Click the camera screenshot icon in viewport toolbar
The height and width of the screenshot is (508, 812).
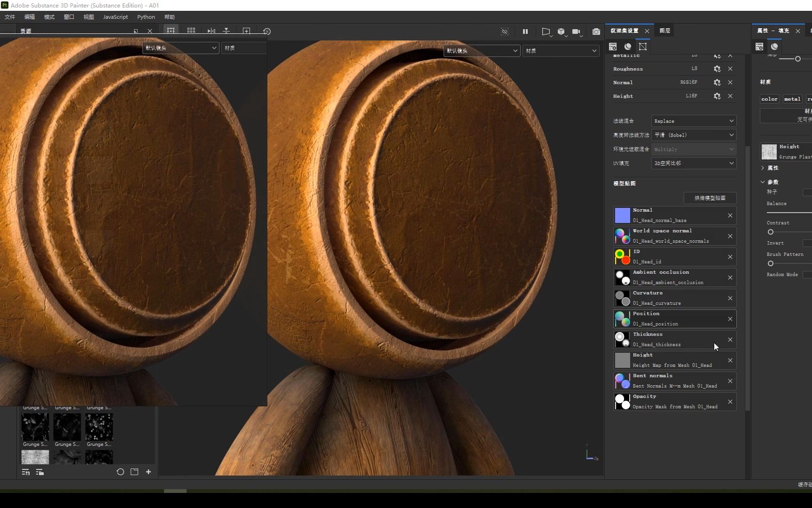pyautogui.click(x=596, y=32)
